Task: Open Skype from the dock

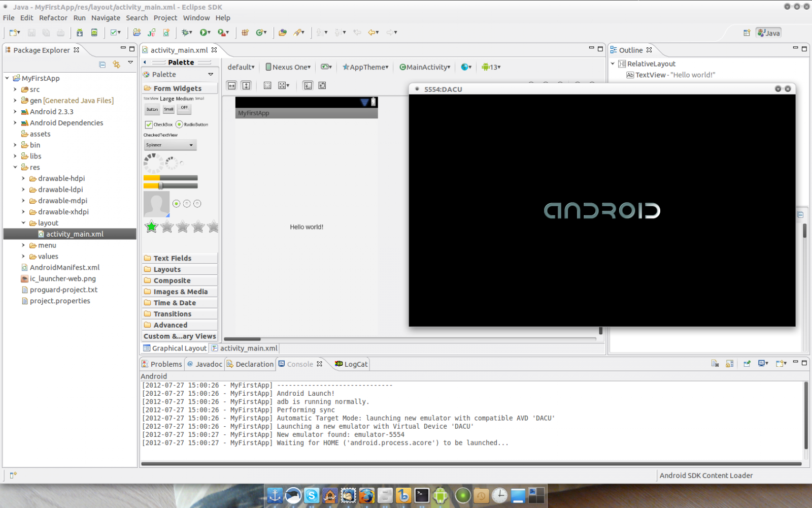Action: [x=312, y=495]
